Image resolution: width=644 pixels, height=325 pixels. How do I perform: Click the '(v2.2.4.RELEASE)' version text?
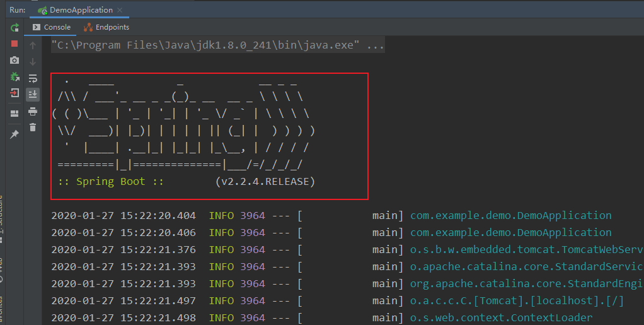265,181
